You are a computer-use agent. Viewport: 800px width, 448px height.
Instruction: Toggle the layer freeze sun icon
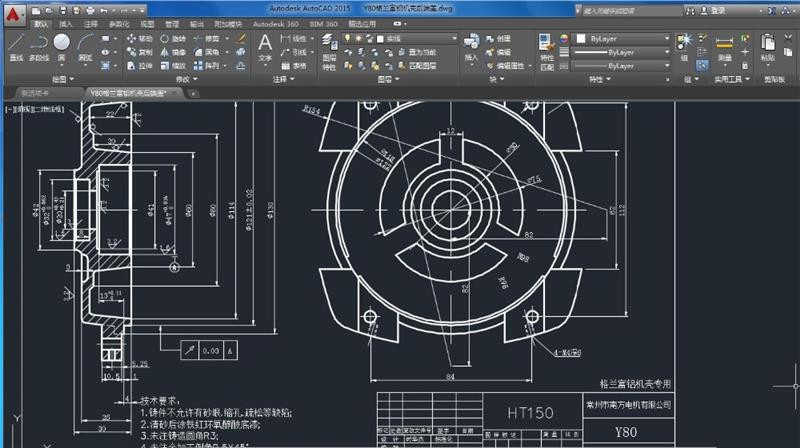(x=358, y=37)
